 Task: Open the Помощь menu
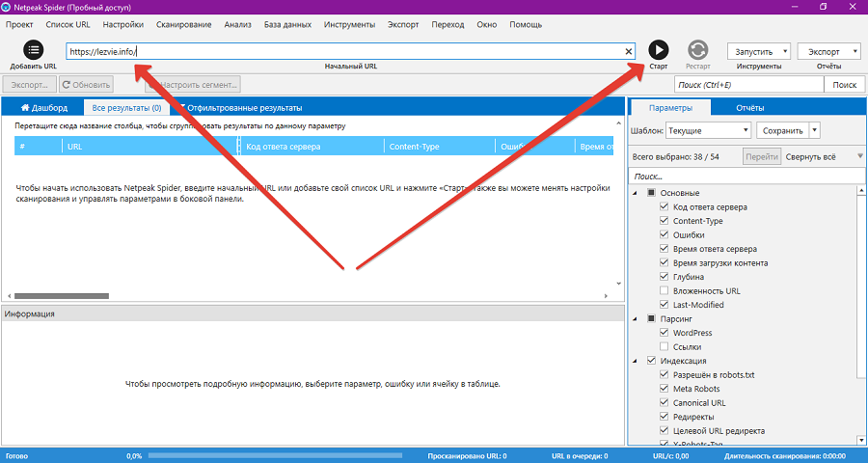[526, 24]
